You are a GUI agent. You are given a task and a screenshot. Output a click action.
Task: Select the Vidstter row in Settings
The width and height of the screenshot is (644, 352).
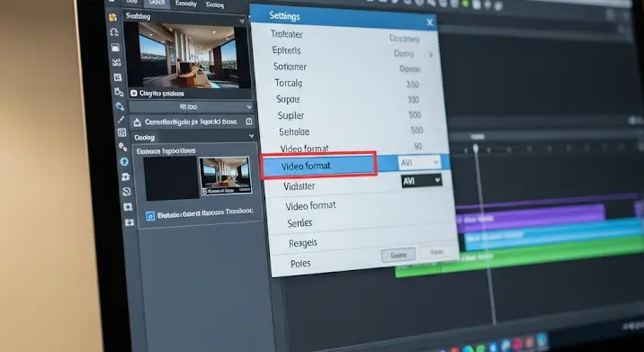[x=300, y=186]
